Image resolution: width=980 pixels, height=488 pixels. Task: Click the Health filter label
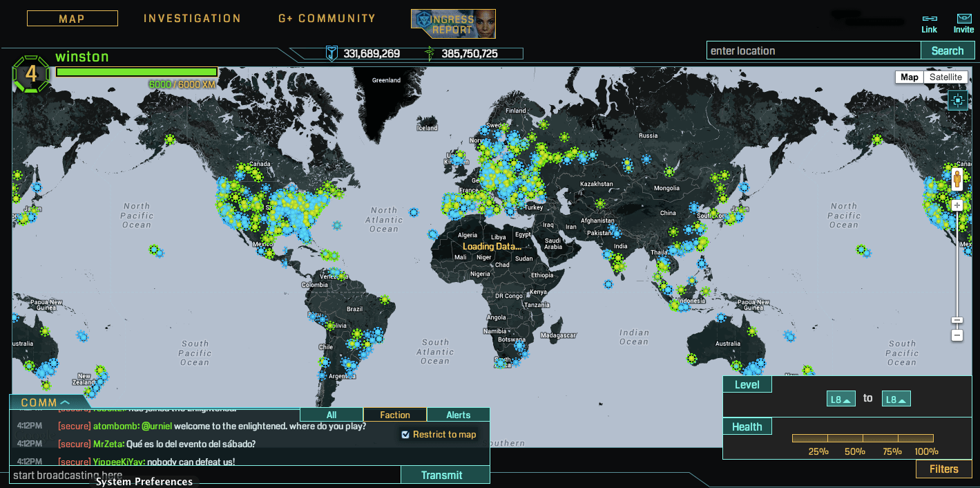click(x=747, y=426)
